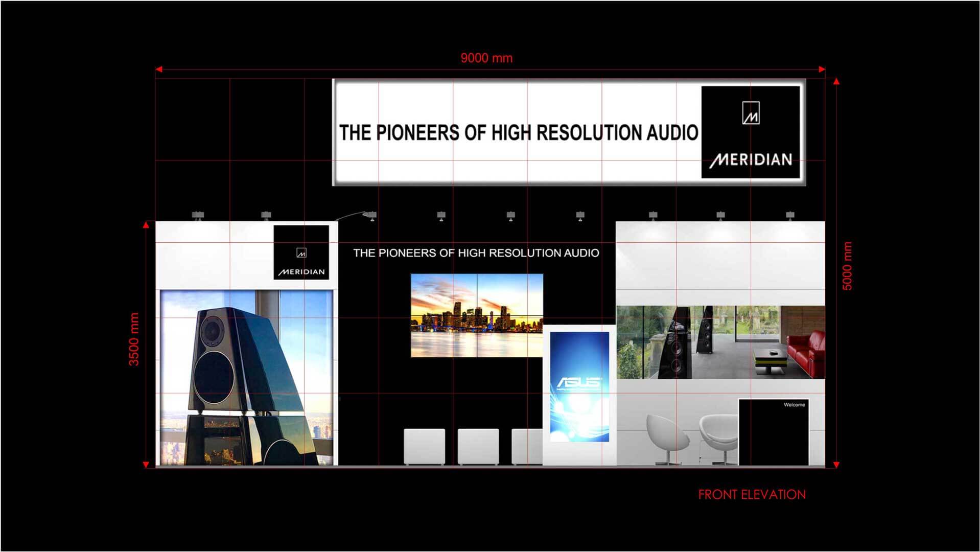Image resolution: width=980 pixels, height=552 pixels.
Task: Click the large speaker photo on left panel
Action: pyautogui.click(x=247, y=378)
